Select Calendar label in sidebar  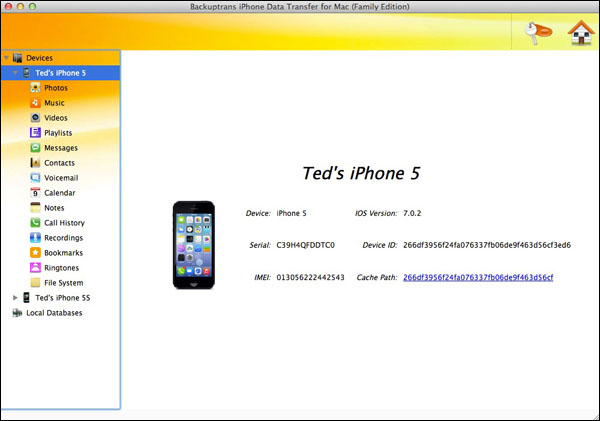(60, 193)
